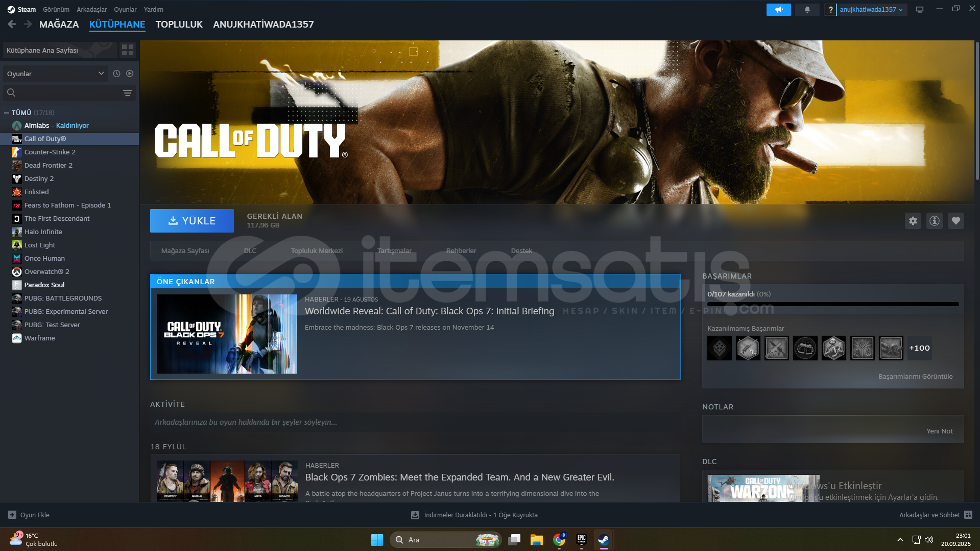
Task: Open Black Ops 7 Reveal news thumbnail
Action: click(x=227, y=334)
